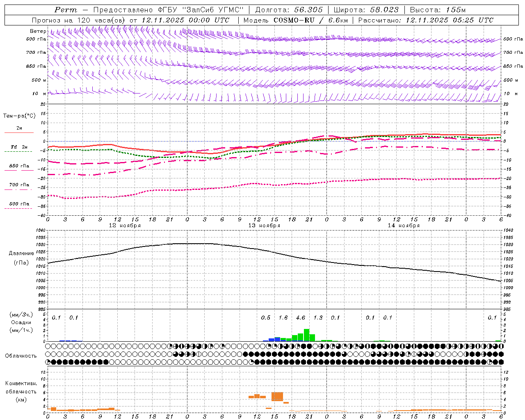Click the "Давление" pressure panel label
525x420 pixels.
coord(21,253)
